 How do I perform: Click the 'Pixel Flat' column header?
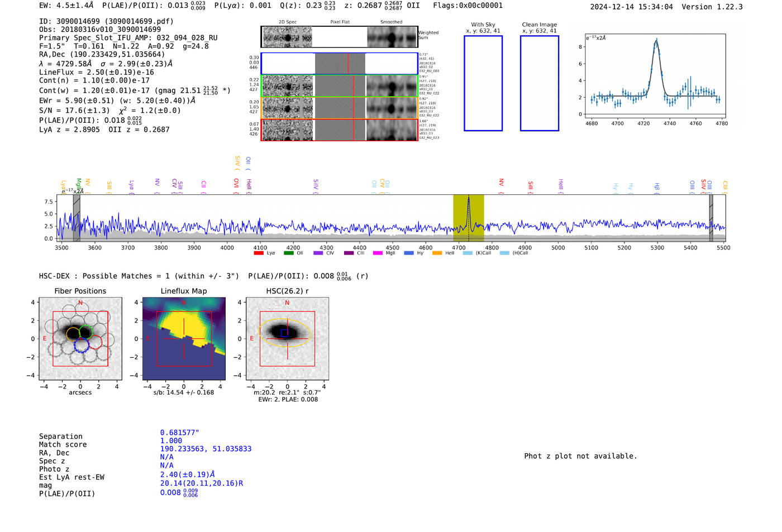[340, 22]
